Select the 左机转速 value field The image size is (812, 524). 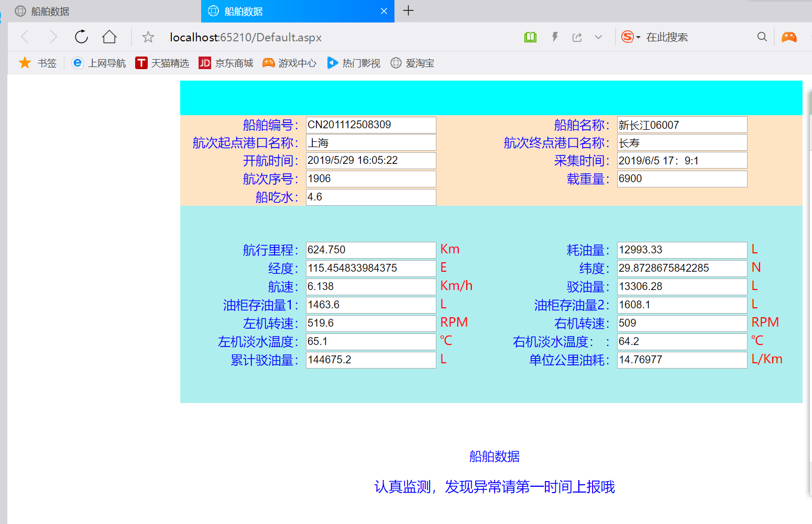click(x=370, y=324)
